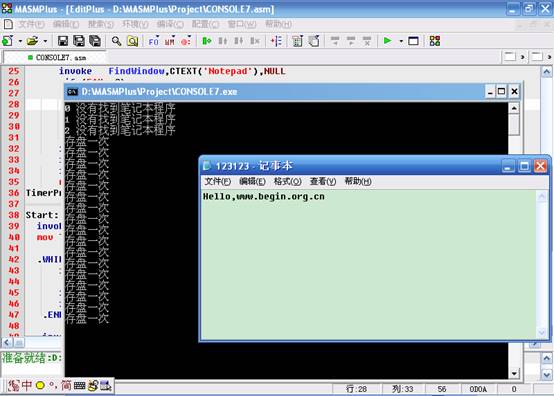The width and height of the screenshot is (554, 396).
Task: Open the Notepad 格式 menu
Action: click(288, 182)
